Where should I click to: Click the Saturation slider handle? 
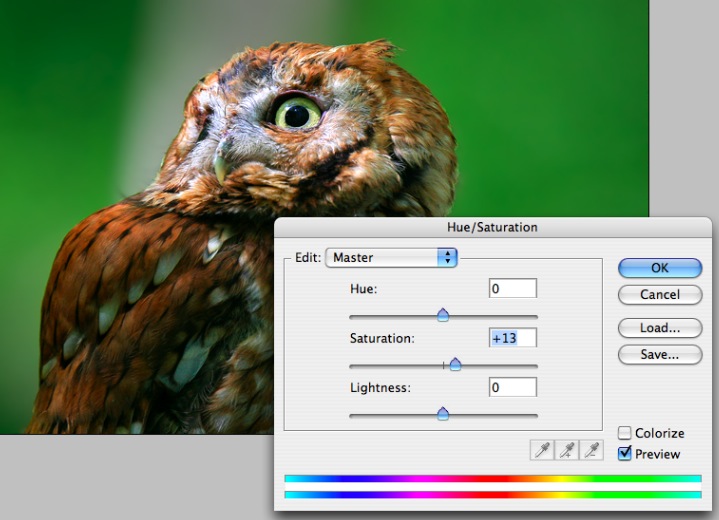(455, 365)
